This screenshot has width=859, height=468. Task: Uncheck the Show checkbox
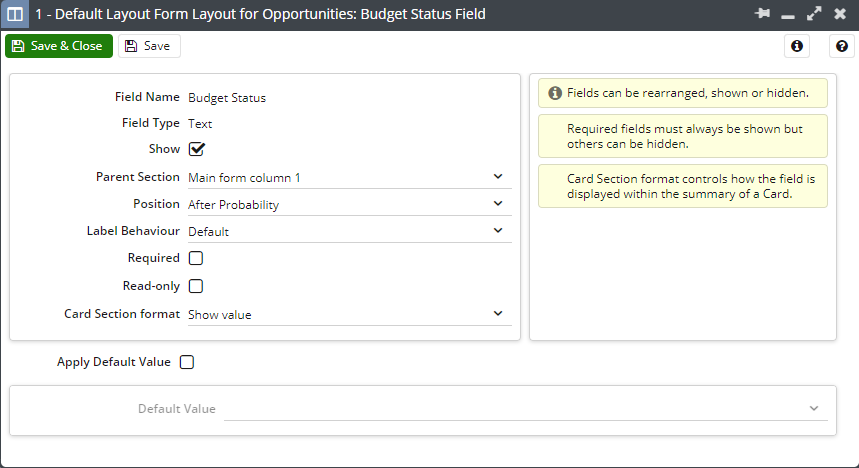[196, 149]
